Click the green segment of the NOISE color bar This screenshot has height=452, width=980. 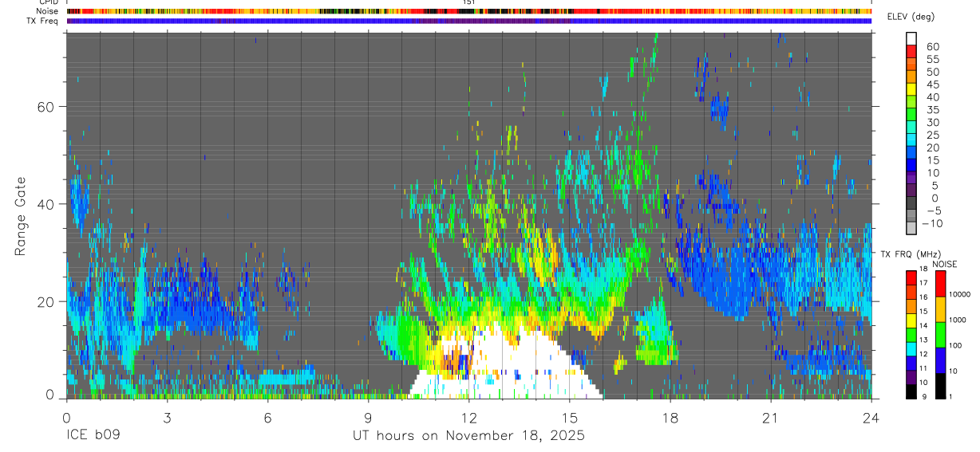tap(940, 334)
